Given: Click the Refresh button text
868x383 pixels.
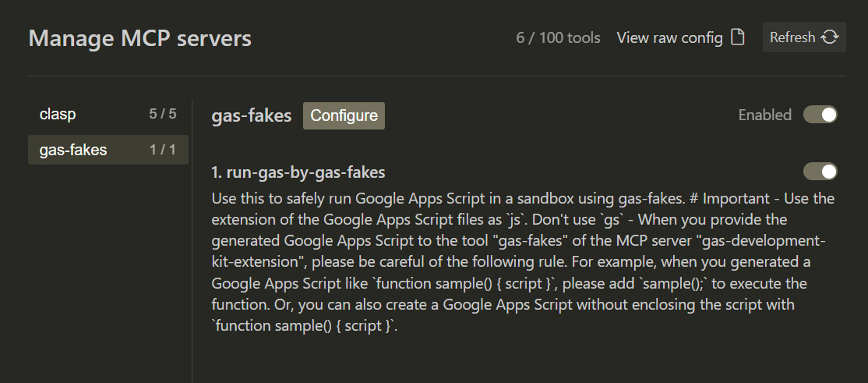Looking at the screenshot, I should (x=792, y=37).
